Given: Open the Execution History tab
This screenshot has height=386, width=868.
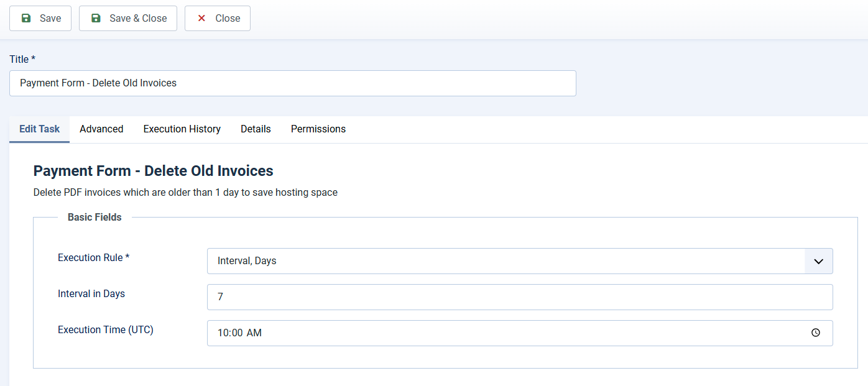Looking at the screenshot, I should pyautogui.click(x=182, y=129).
